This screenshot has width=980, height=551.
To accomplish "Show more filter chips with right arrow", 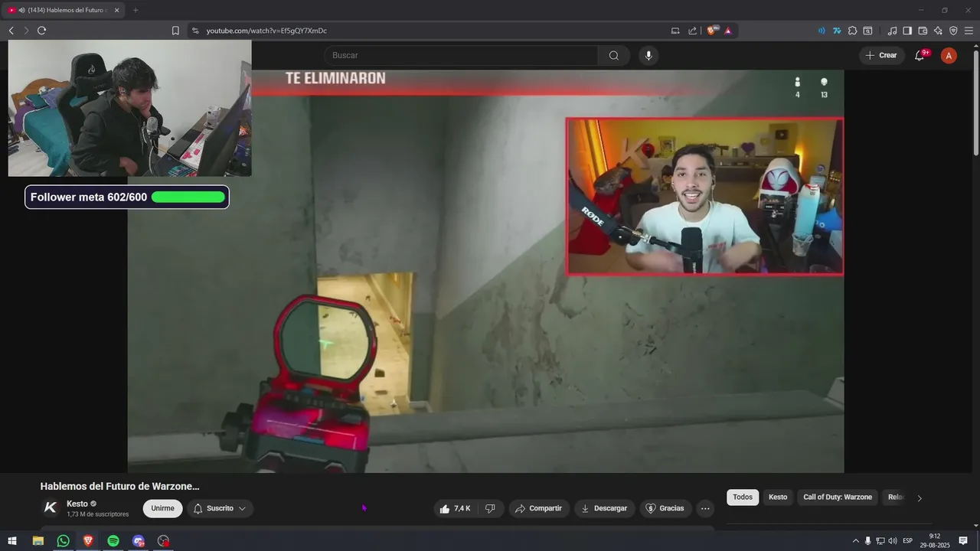I will click(920, 498).
